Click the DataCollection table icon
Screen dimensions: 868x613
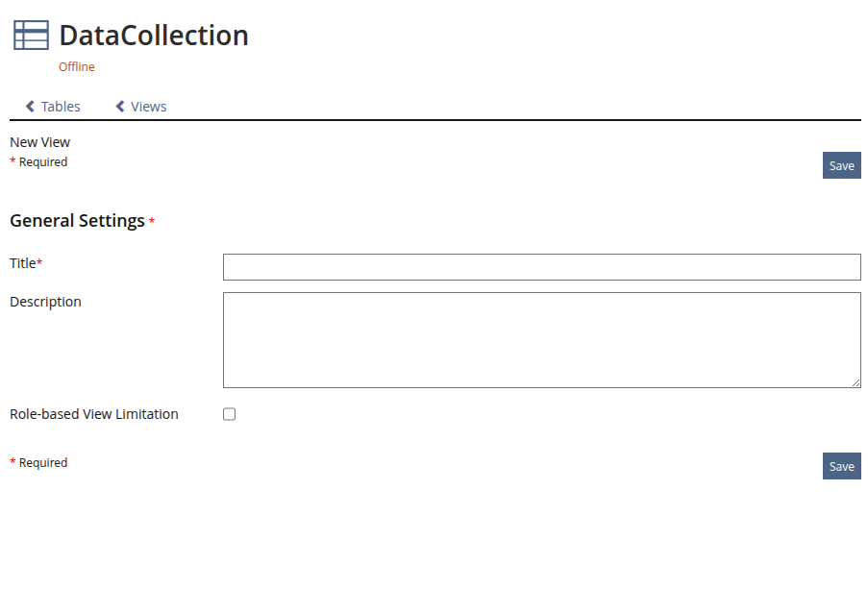[31, 36]
